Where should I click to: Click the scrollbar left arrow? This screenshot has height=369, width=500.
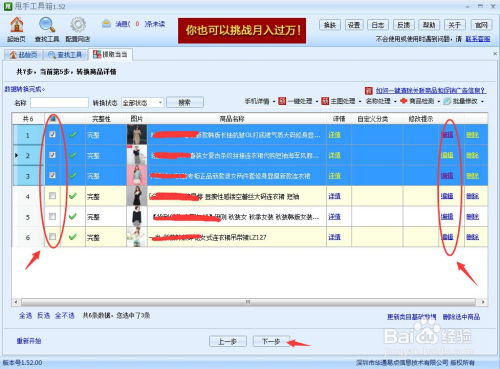coord(16,302)
